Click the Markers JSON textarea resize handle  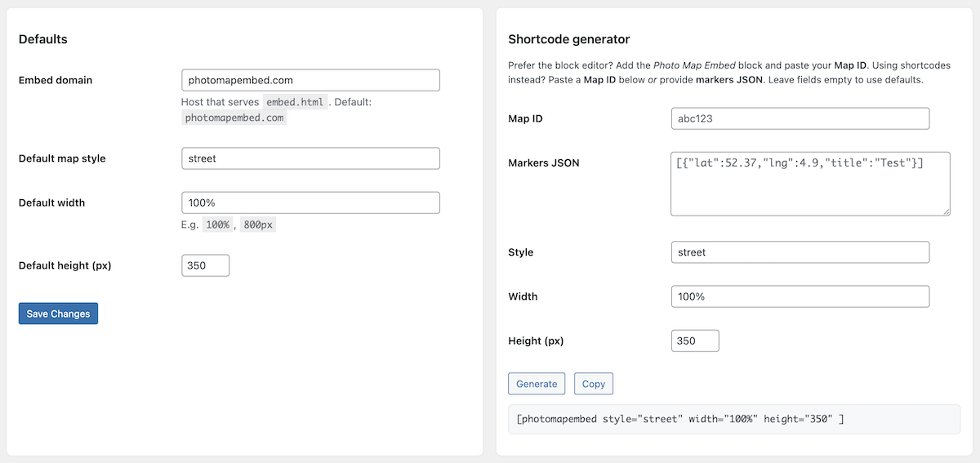coord(946,211)
